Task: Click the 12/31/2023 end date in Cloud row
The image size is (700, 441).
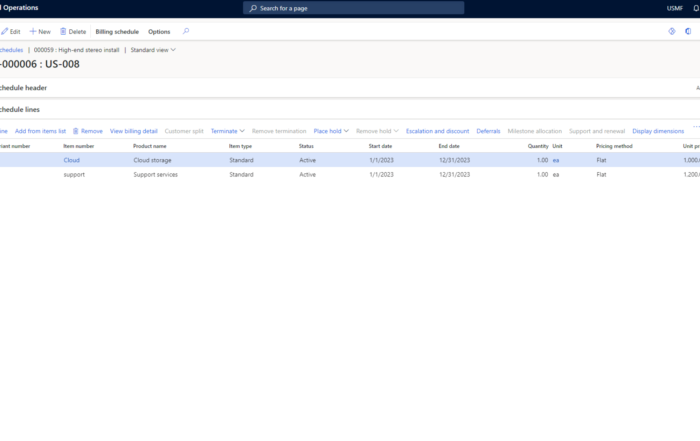Action: coord(454,160)
